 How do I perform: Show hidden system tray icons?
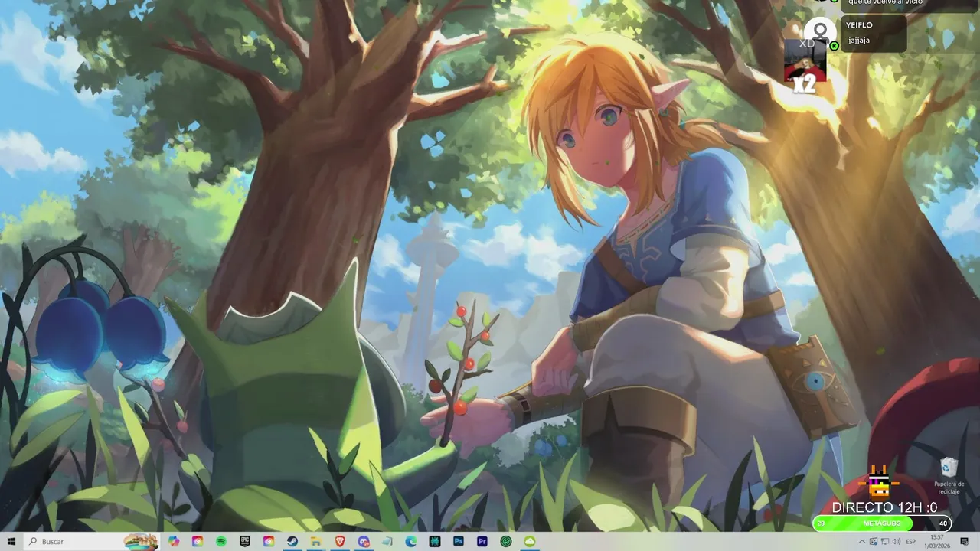tap(862, 541)
